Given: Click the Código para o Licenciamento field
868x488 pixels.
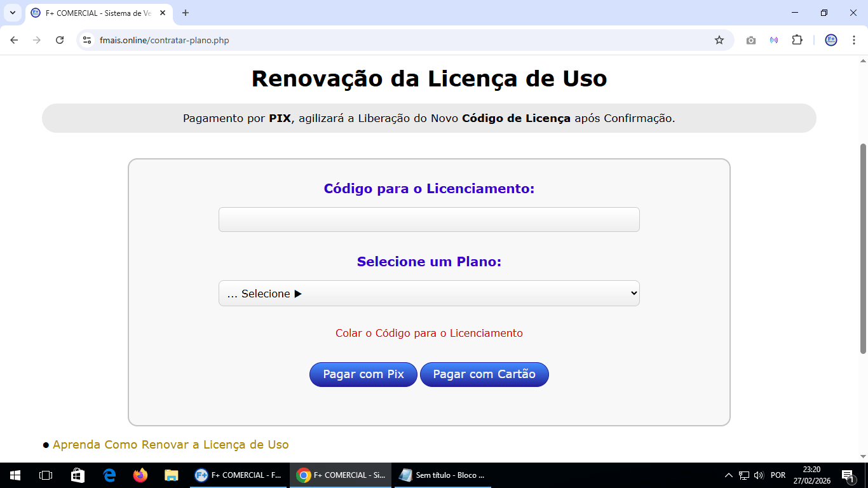Looking at the screenshot, I should point(429,219).
